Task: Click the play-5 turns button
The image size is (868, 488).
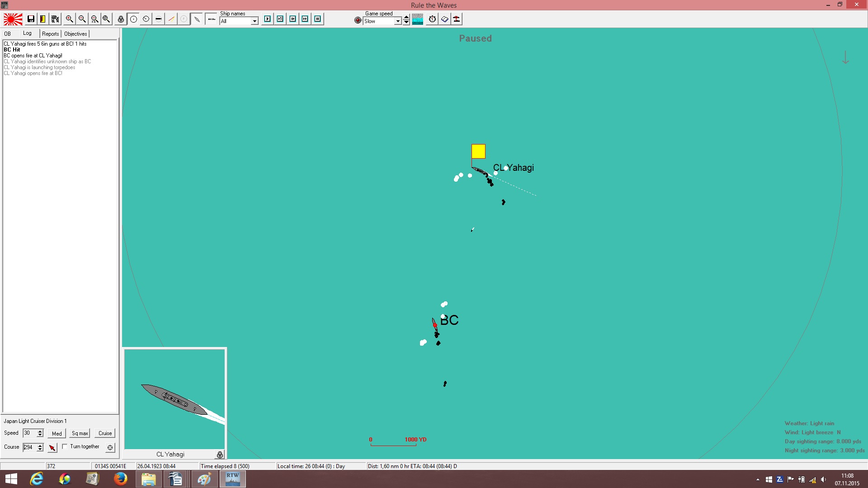Action: coord(280,19)
